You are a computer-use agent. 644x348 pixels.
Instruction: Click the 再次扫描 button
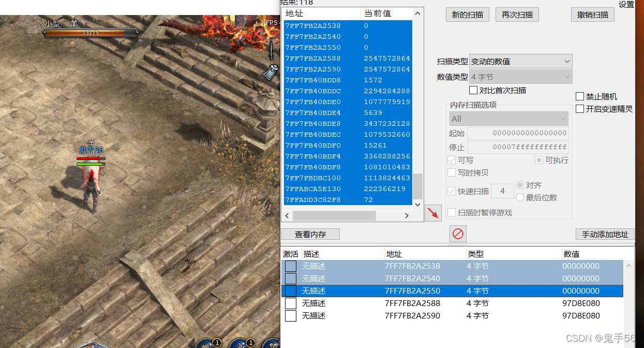[x=517, y=15]
